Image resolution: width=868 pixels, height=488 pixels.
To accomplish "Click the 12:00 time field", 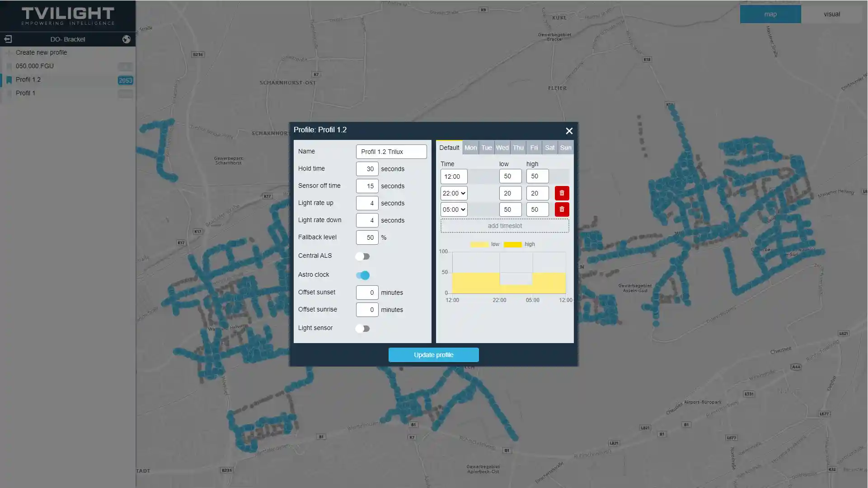I will click(454, 177).
